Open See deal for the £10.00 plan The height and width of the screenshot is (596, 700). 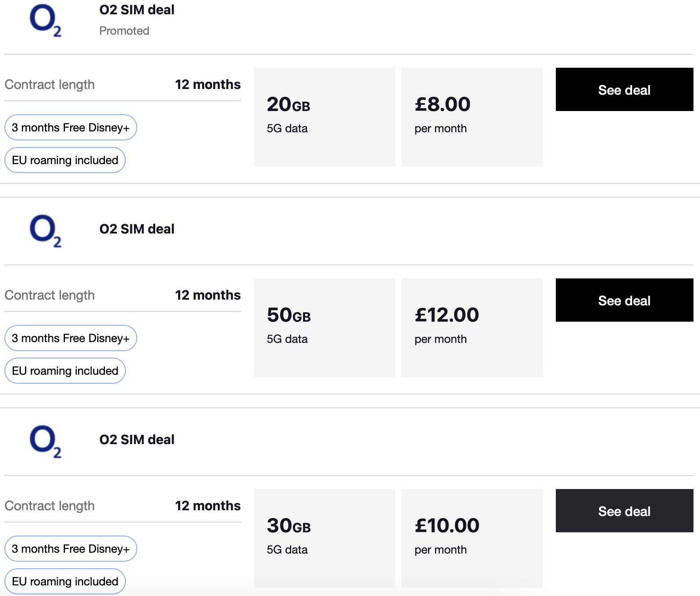tap(624, 511)
